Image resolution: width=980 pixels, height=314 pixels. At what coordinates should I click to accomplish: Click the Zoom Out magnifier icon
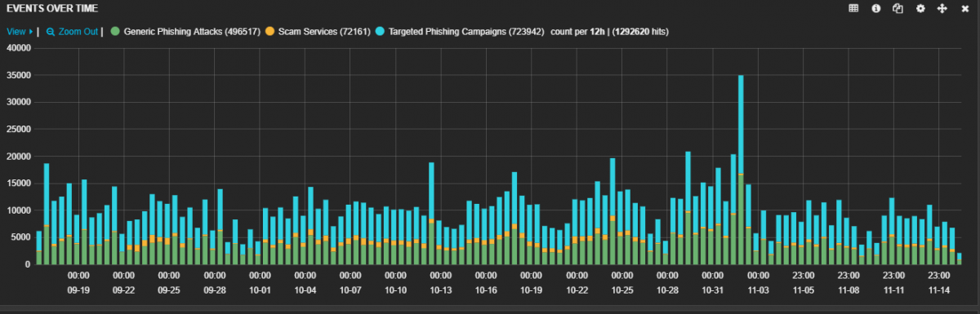coord(51,32)
